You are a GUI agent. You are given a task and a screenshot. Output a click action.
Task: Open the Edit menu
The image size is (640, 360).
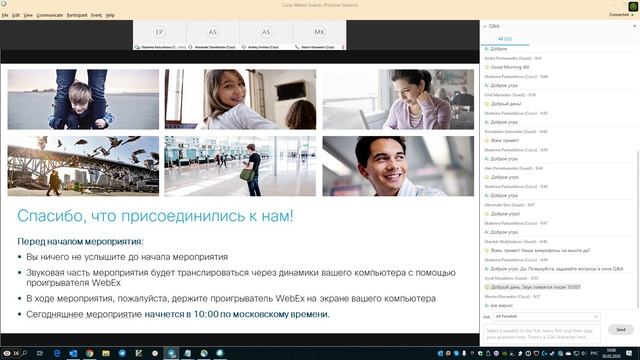16,15
